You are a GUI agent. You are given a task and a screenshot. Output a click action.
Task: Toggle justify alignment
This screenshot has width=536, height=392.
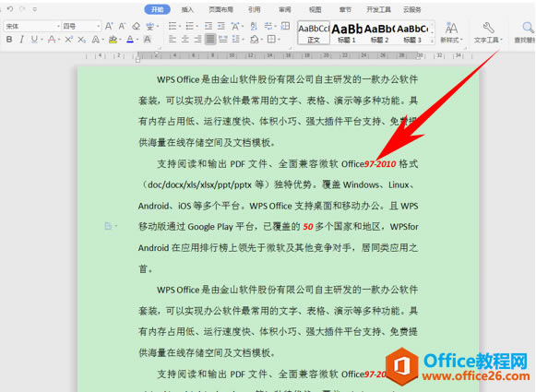pyautogui.click(x=210, y=40)
